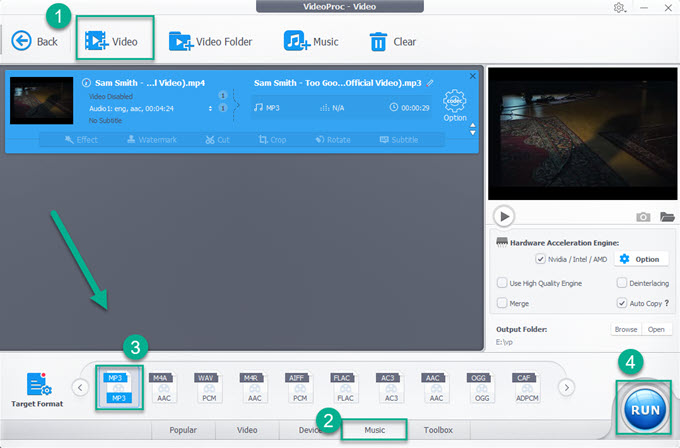Click output name Sam Smith - Too Goo...mp3
Image resolution: width=680 pixels, height=448 pixels.
pyautogui.click(x=337, y=83)
